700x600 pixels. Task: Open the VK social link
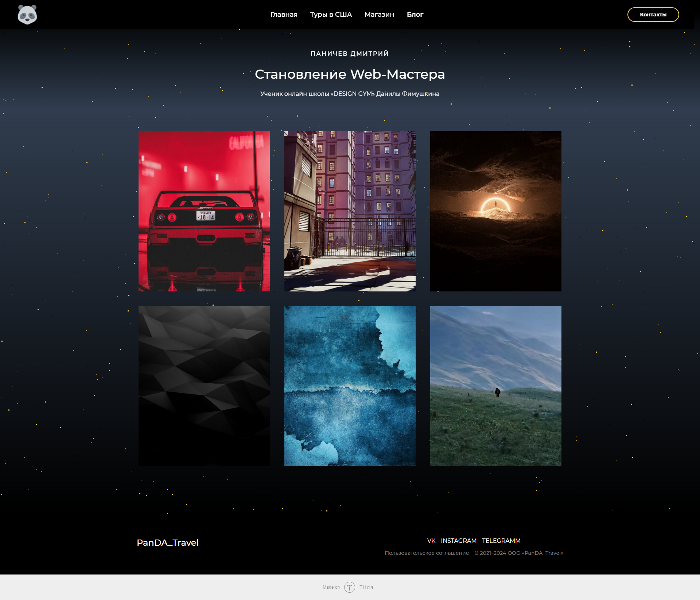[x=431, y=541]
